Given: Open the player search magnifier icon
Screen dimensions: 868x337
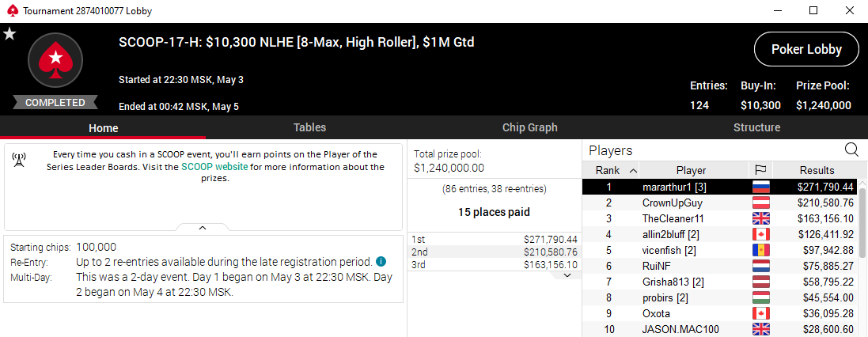Looking at the screenshot, I should coord(851,150).
